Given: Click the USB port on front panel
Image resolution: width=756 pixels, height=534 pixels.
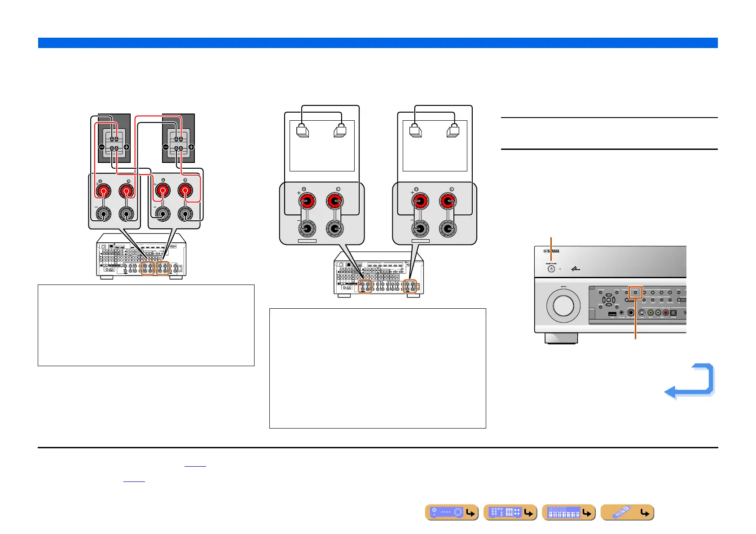Looking at the screenshot, I should pos(612,313).
